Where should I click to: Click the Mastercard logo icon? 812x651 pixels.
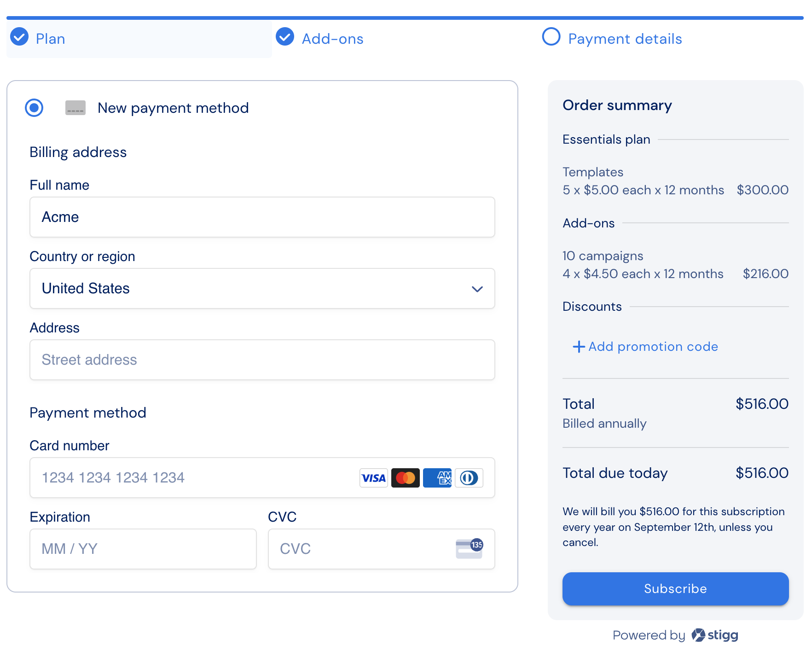[x=405, y=478]
